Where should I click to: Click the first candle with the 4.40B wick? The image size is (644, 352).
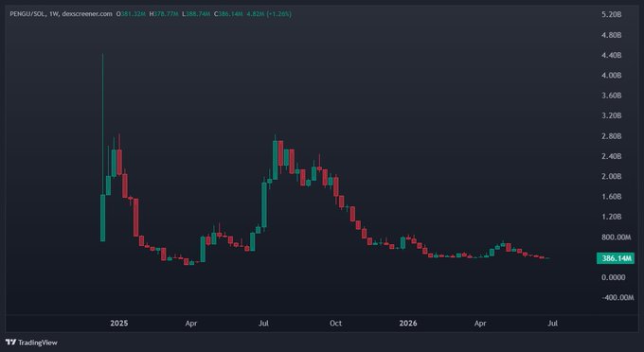pyautogui.click(x=102, y=218)
